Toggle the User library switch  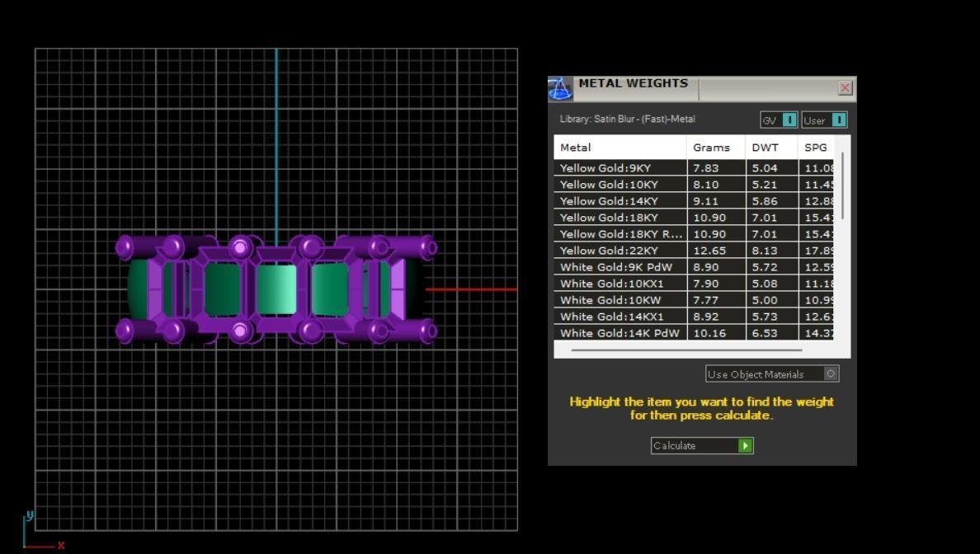pos(824,120)
